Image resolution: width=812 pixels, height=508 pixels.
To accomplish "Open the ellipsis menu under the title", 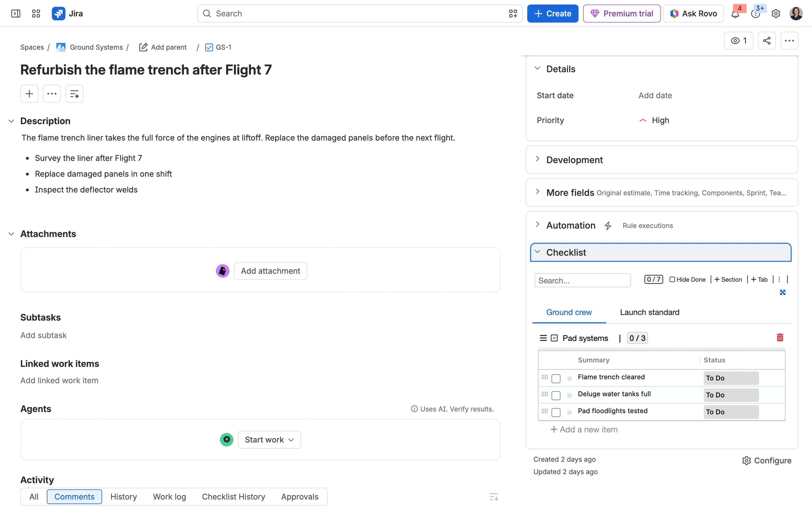I will [x=52, y=94].
